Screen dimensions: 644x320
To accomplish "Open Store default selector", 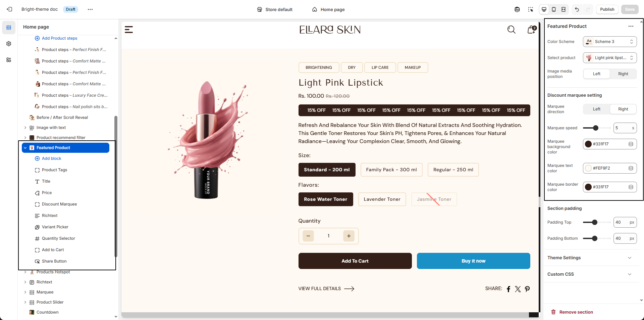I will (x=275, y=9).
